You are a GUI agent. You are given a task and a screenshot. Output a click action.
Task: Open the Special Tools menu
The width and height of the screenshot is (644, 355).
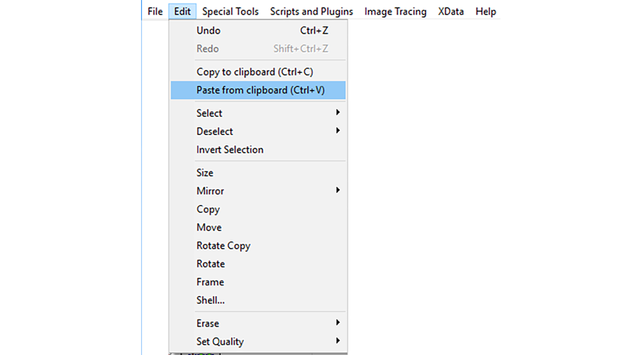point(230,11)
